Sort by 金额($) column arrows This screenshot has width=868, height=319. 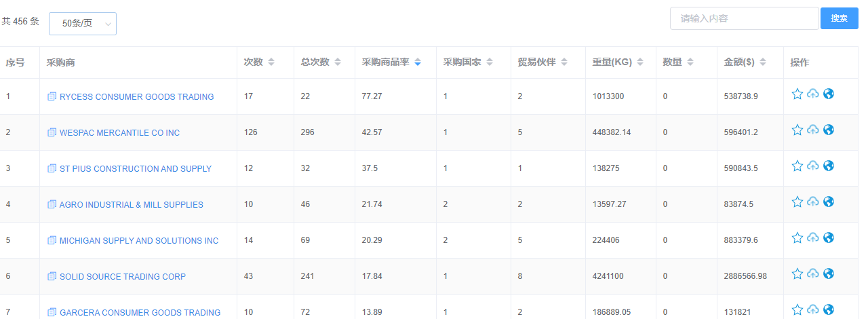coord(763,62)
